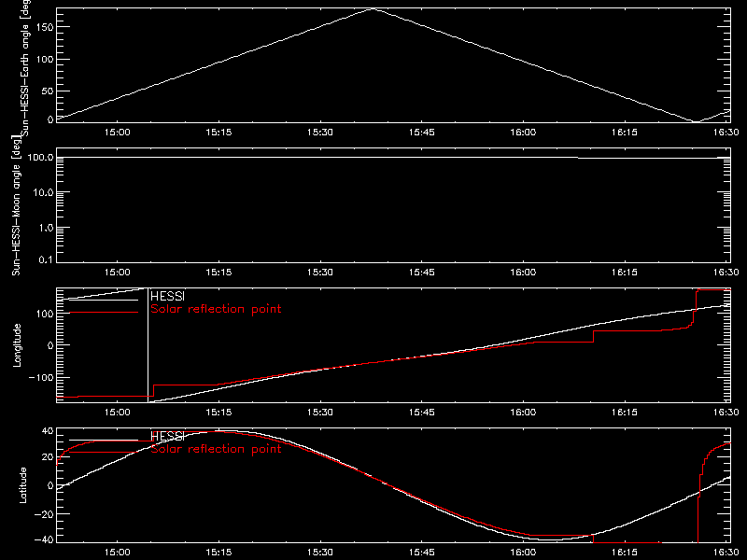This screenshot has height=560, width=747.
Task: Click the 40 tick on Latitude axis
Action: click(x=48, y=431)
